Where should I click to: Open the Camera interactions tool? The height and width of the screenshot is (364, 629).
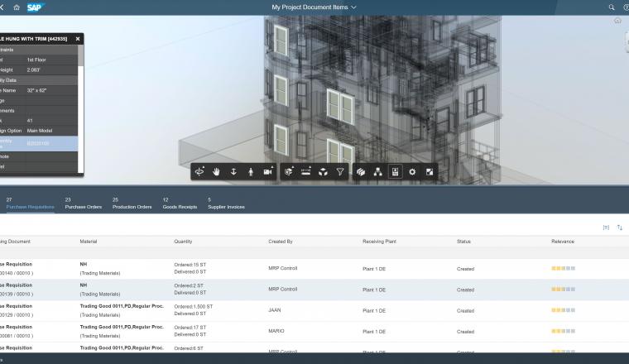tap(268, 172)
